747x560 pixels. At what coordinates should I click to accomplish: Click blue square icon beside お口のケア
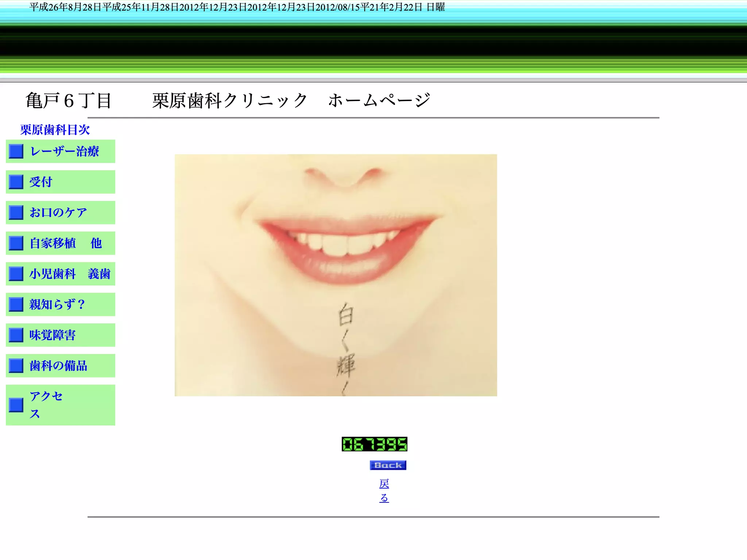[16, 213]
